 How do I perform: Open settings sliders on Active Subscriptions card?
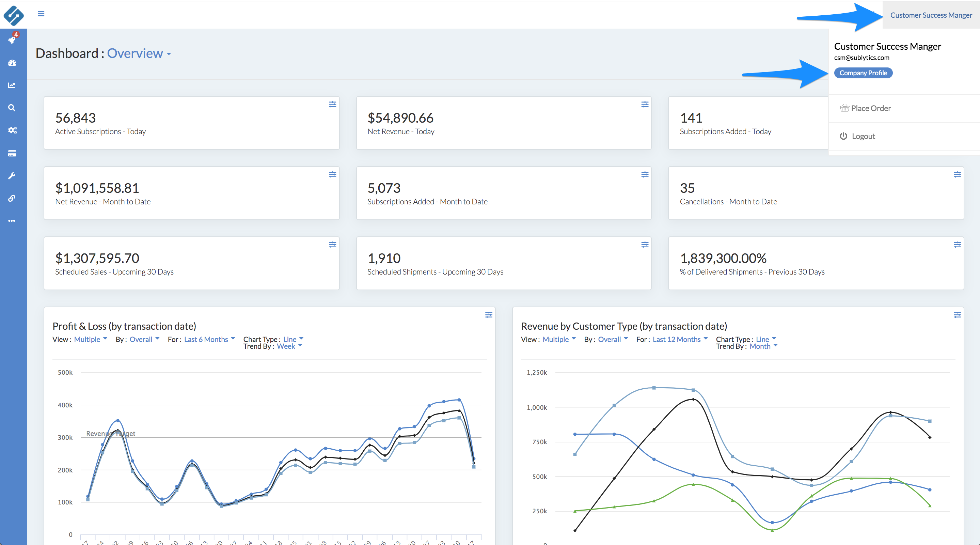tap(332, 104)
